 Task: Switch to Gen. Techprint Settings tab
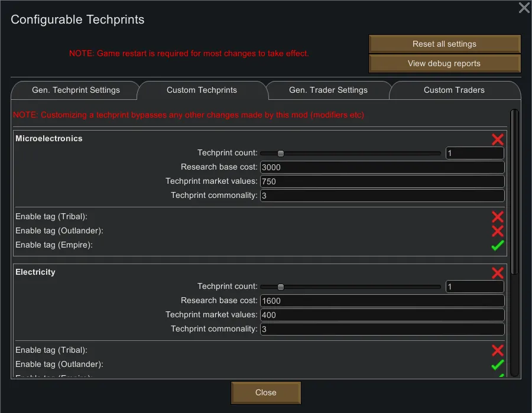(76, 90)
